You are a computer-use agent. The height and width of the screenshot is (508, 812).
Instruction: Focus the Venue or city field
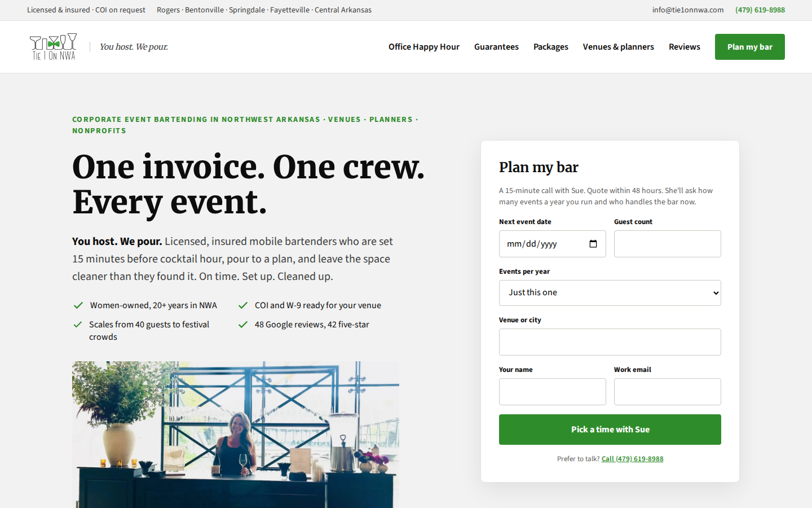pos(610,342)
